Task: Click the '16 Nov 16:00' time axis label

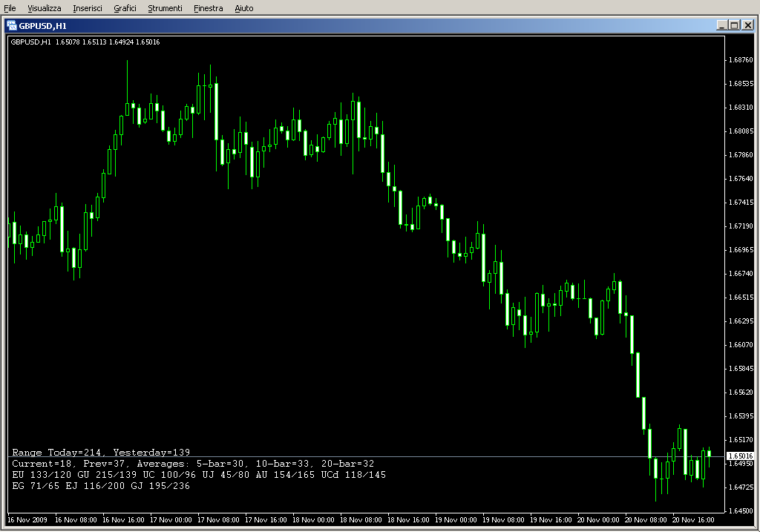Action: 123,520
